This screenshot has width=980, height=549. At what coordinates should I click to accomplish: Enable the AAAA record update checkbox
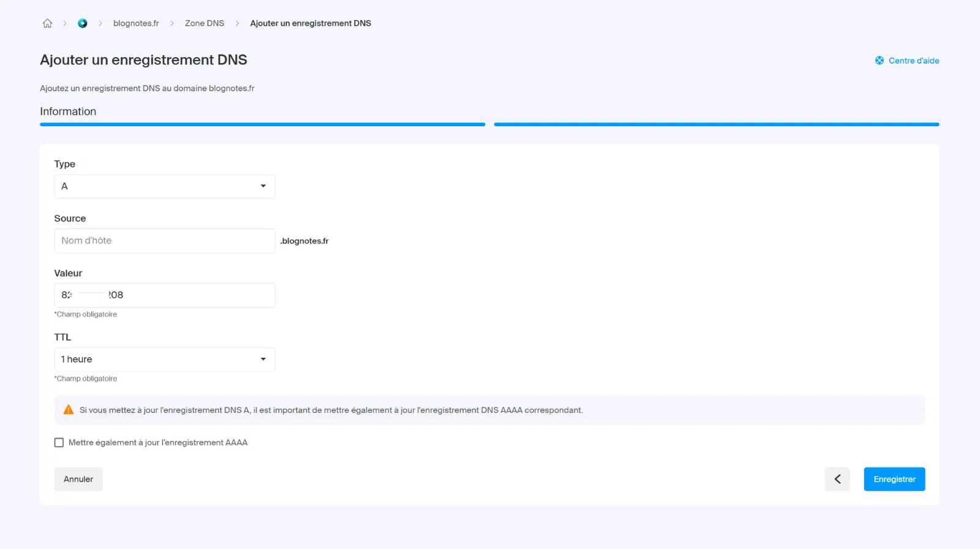[59, 442]
